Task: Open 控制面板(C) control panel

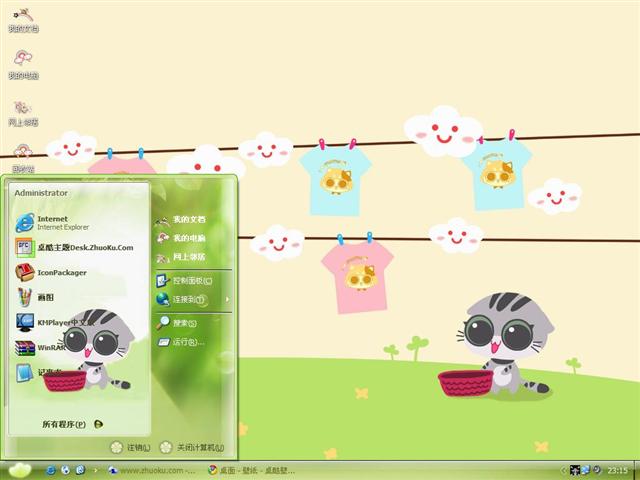Action: [x=184, y=281]
